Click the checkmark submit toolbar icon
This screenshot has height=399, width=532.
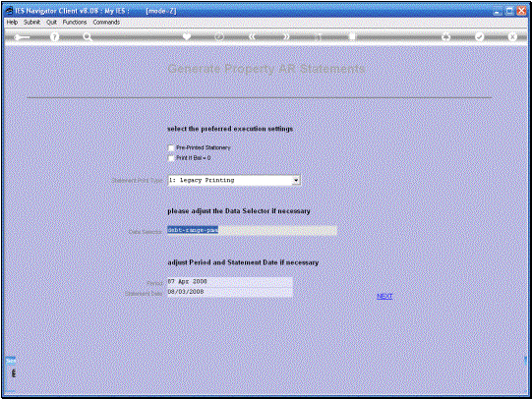(x=479, y=36)
